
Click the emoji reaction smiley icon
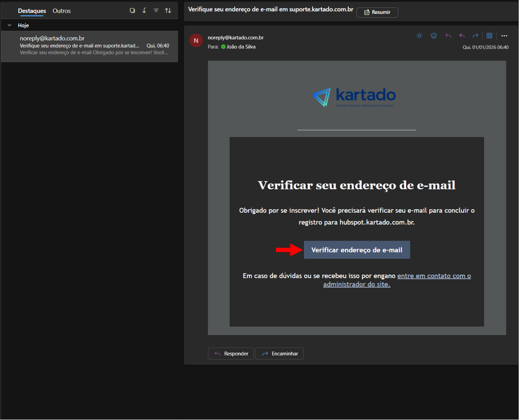click(x=434, y=36)
